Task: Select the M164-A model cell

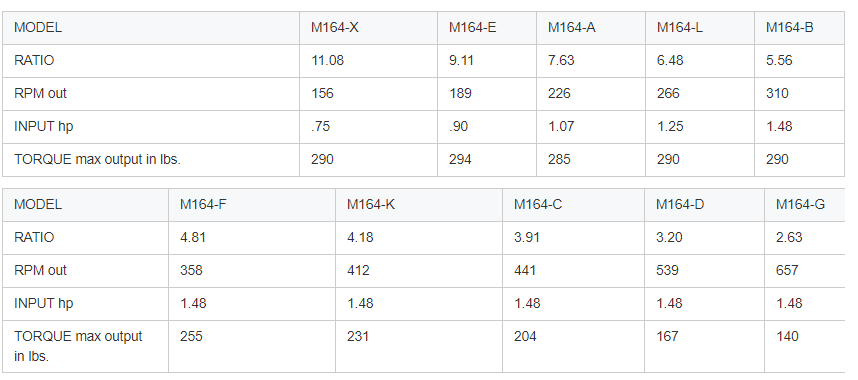Action: coord(590,28)
